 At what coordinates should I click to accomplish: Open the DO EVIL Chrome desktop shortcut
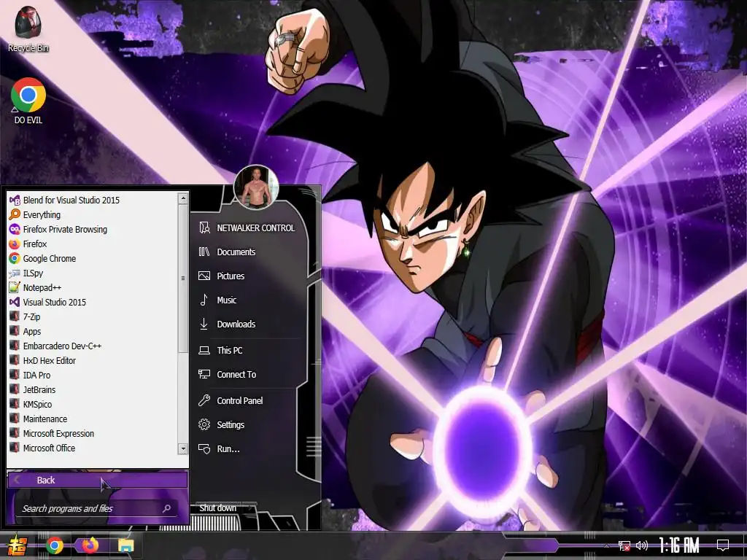point(28,101)
